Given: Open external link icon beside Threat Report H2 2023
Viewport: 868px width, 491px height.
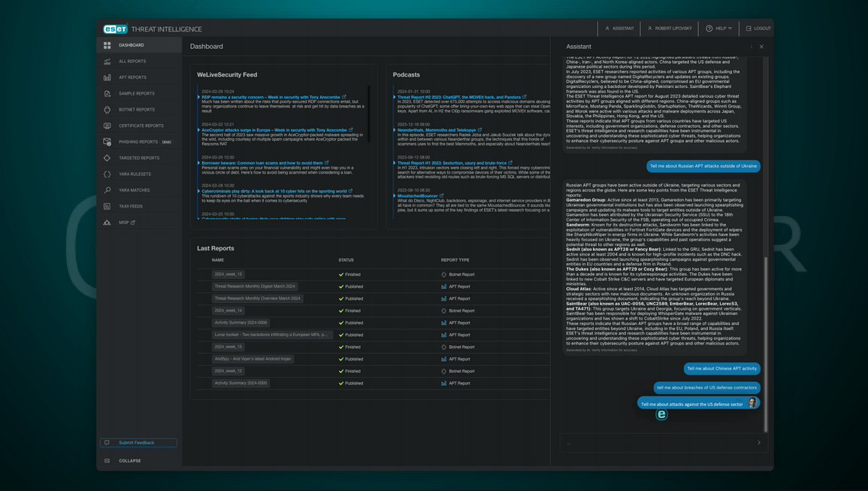Looking at the screenshot, I should pyautogui.click(x=525, y=97).
